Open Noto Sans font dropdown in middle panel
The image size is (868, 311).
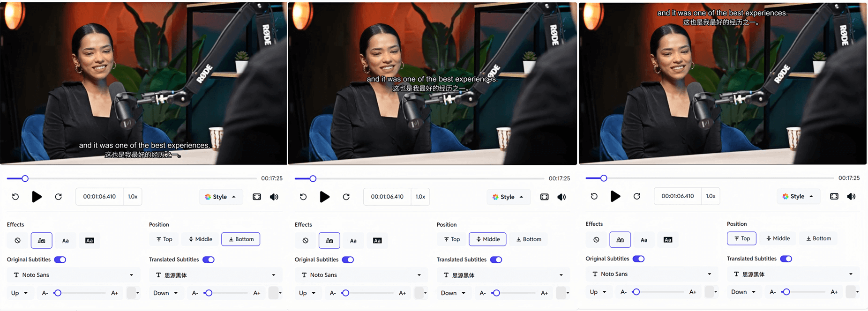coord(361,275)
